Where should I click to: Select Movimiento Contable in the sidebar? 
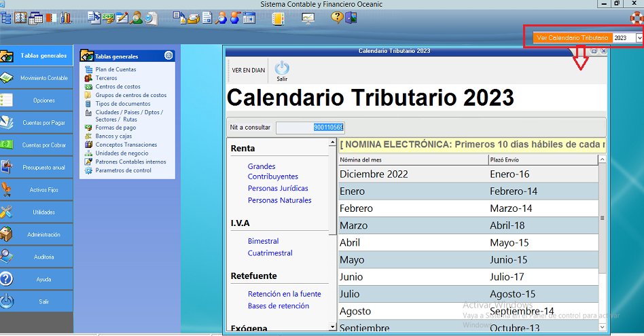click(x=36, y=78)
